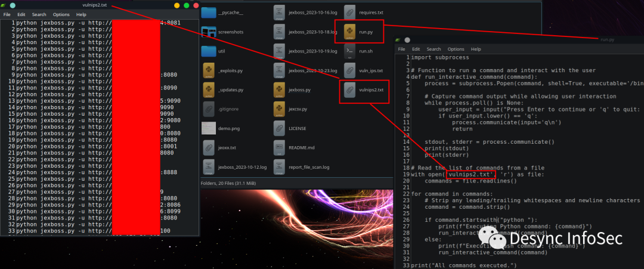Select the demo.png thumbnail

click(209, 128)
